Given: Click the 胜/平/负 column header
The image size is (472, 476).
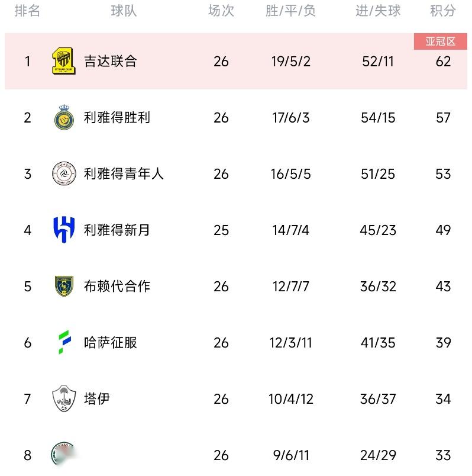Looking at the screenshot, I should (x=290, y=11).
